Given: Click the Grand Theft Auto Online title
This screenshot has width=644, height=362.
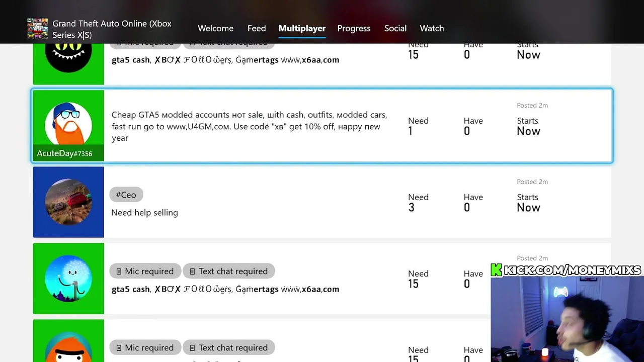Looking at the screenshot, I should pyautogui.click(x=112, y=29).
